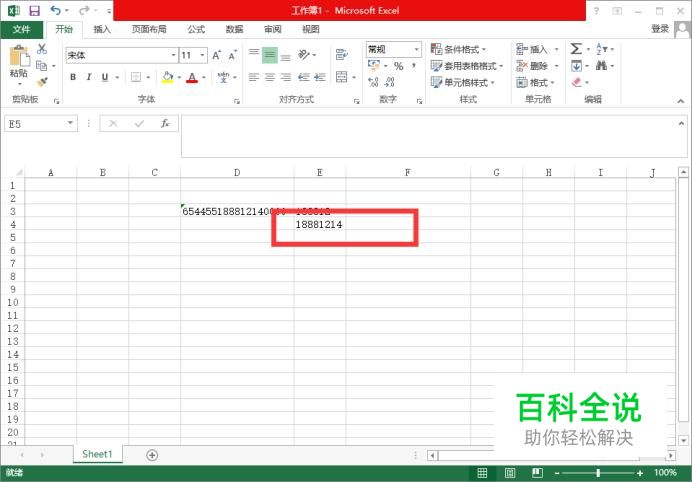Toggle middle align
This screenshot has width=692, height=482.
tap(270, 55)
